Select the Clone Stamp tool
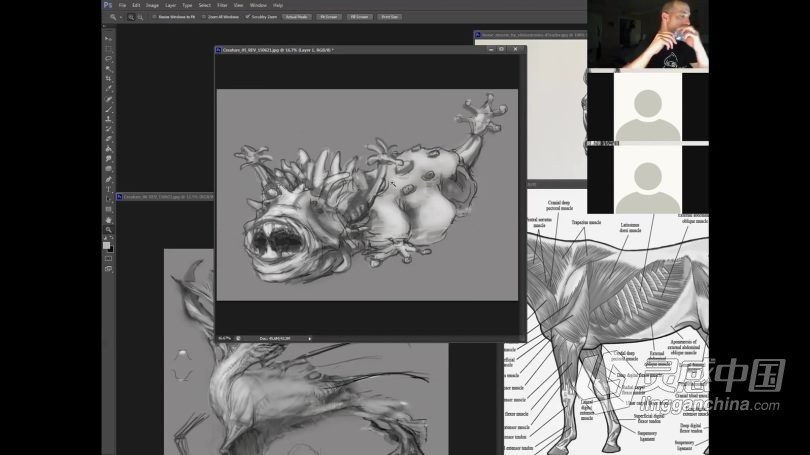The width and height of the screenshot is (810, 455). coord(108,119)
